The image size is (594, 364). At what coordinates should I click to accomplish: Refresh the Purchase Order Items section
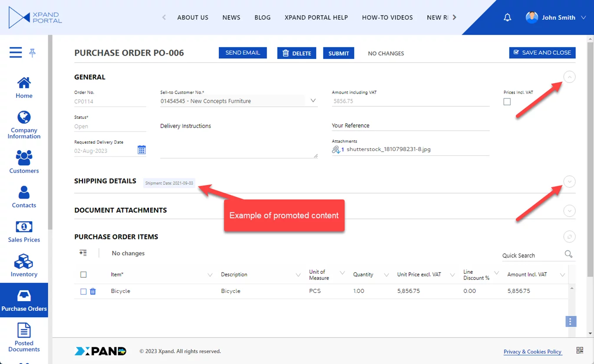pos(569,237)
